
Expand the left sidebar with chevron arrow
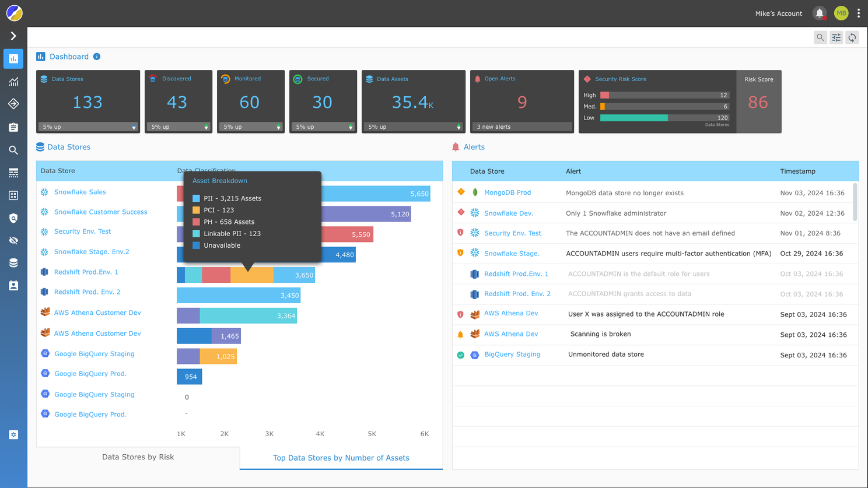13,36
